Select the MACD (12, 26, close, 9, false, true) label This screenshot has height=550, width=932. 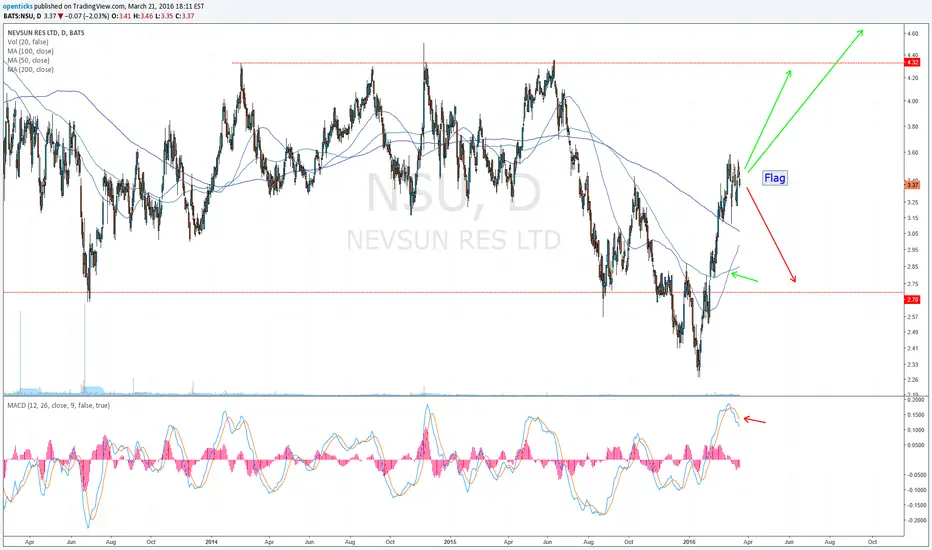(x=58, y=406)
